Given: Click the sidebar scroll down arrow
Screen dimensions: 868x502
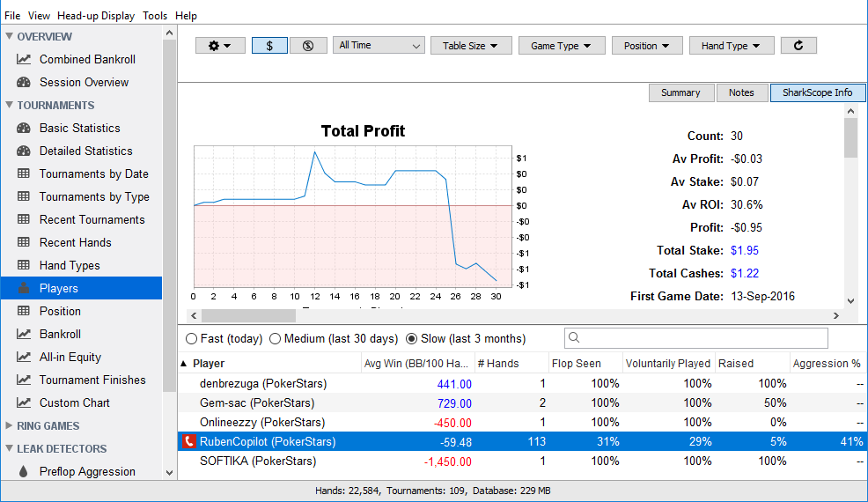Looking at the screenshot, I should [x=169, y=473].
